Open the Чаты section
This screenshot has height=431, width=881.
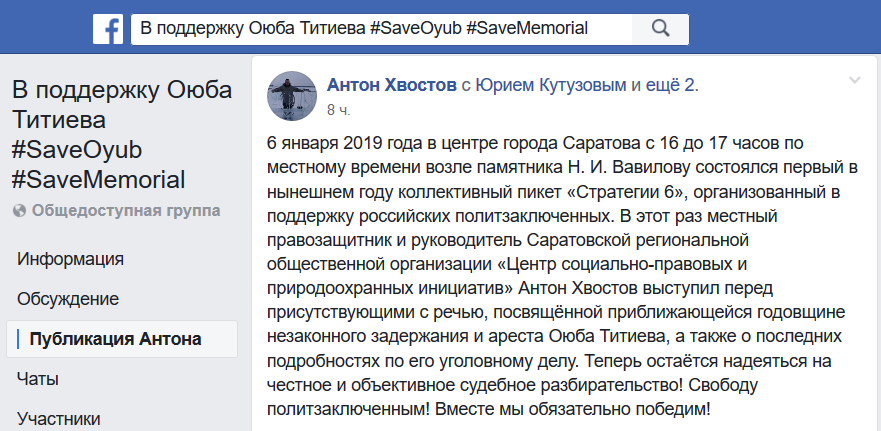(x=38, y=379)
